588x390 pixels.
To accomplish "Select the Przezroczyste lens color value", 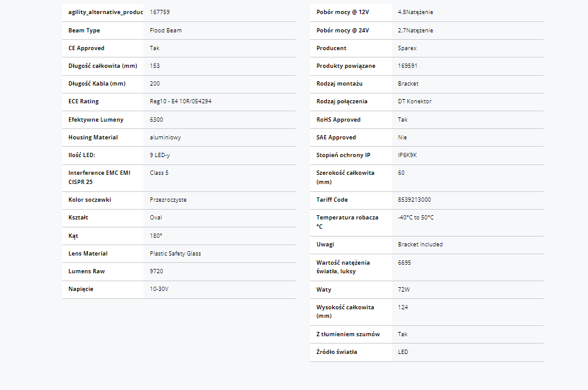I will pyautogui.click(x=168, y=200).
